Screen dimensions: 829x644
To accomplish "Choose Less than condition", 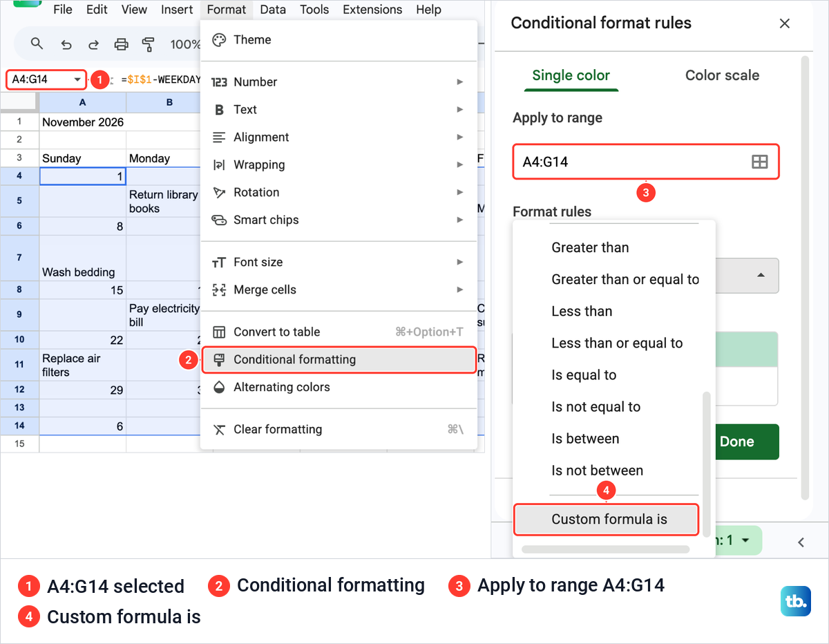I will [607, 311].
